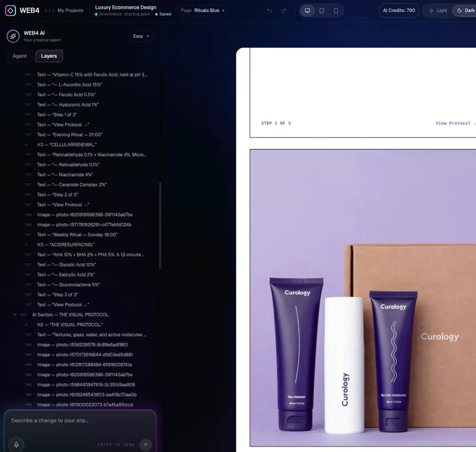Click the WEB4 logo icon
The image size is (476, 452).
(11, 11)
